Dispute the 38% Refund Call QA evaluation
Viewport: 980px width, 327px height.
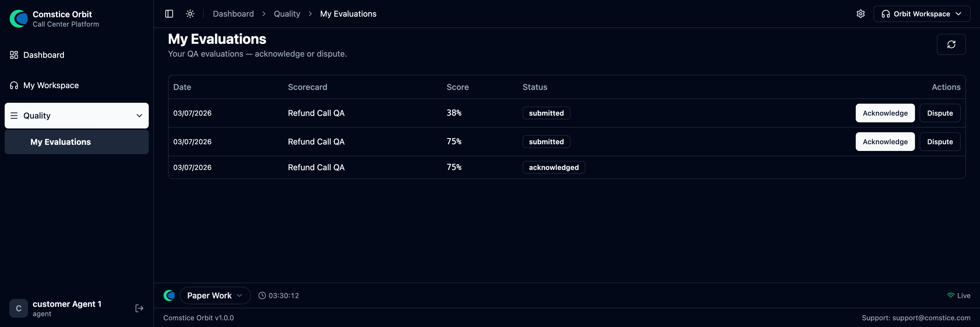pyautogui.click(x=940, y=113)
